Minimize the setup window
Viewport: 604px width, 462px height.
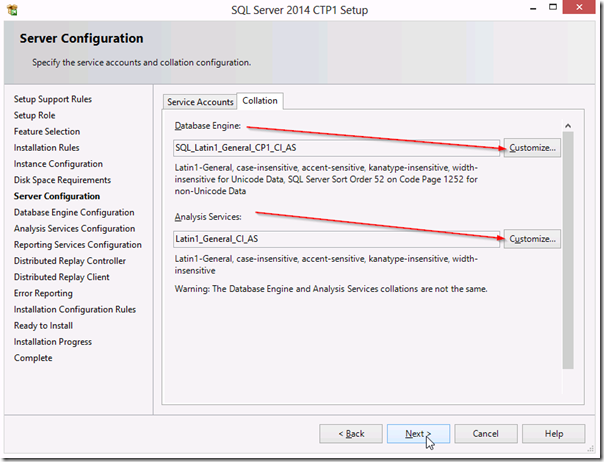point(533,8)
